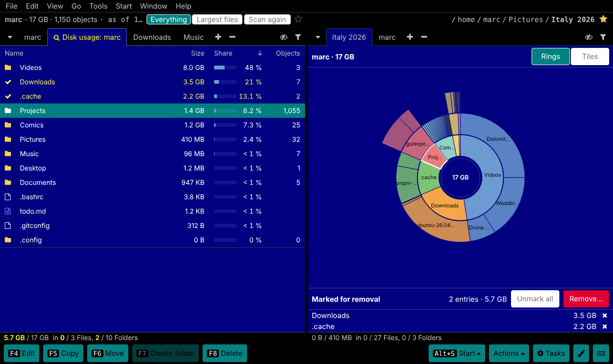Click the Largest files filter
The width and height of the screenshot is (613, 364).
tap(217, 20)
